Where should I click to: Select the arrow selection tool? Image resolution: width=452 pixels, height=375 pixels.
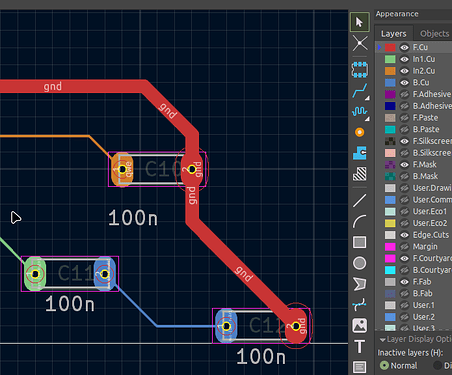359,22
